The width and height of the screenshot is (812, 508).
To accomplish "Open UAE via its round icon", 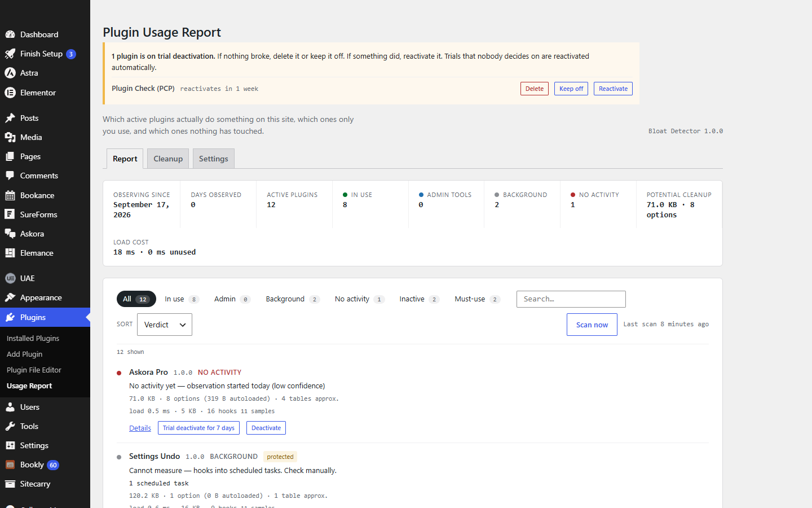I will [x=10, y=278].
